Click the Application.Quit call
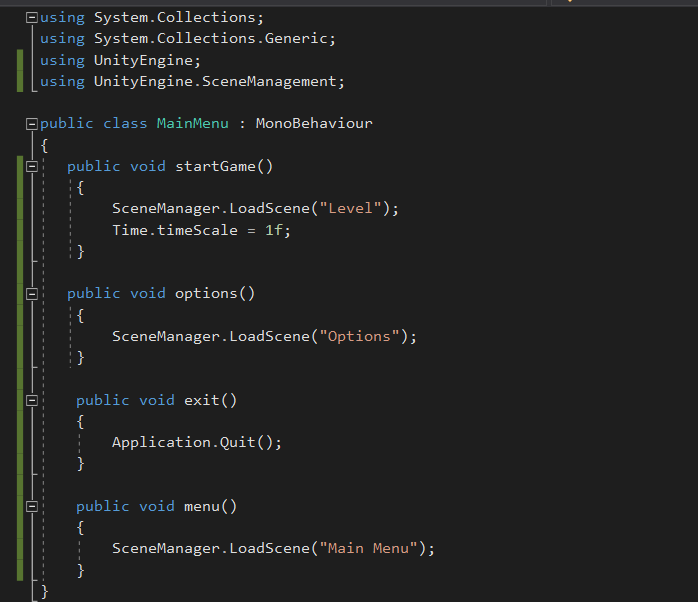This screenshot has height=602, width=698. tap(197, 442)
